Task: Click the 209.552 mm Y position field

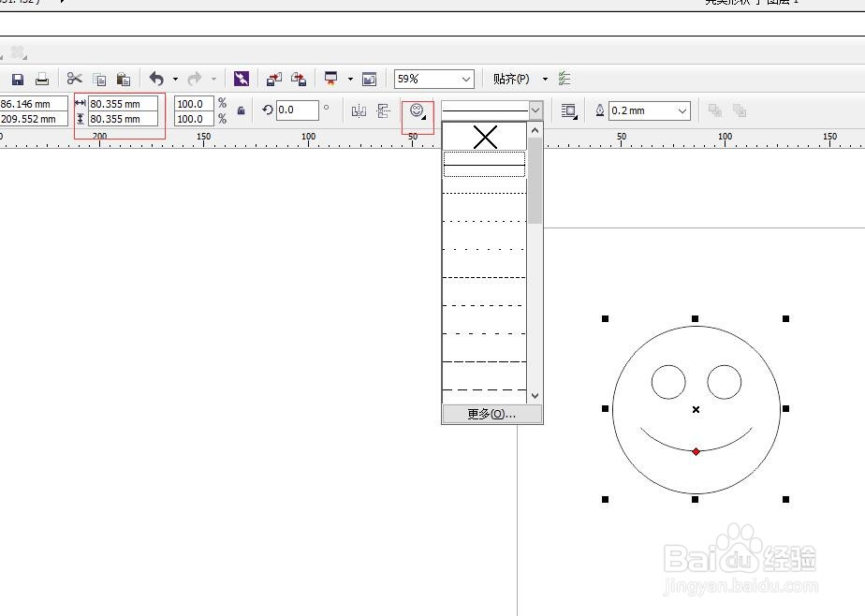Action: 33,119
